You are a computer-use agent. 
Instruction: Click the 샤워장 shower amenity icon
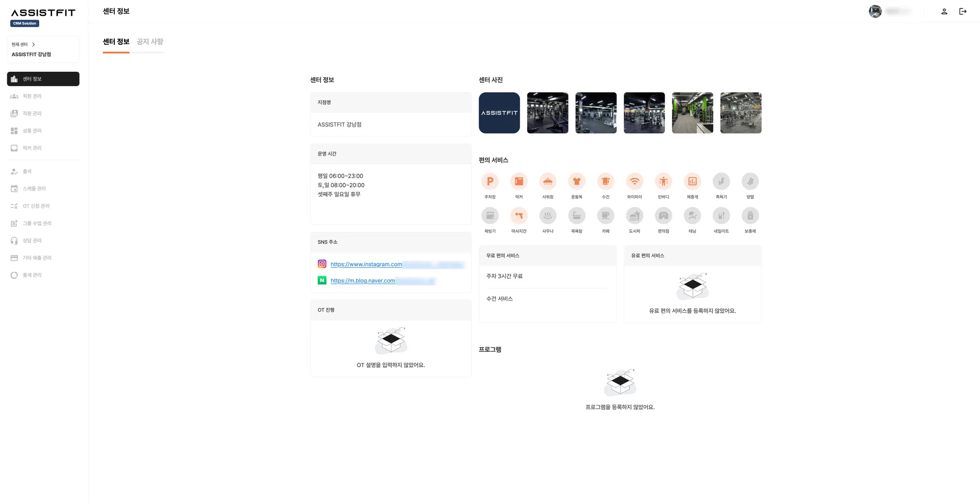(x=547, y=181)
